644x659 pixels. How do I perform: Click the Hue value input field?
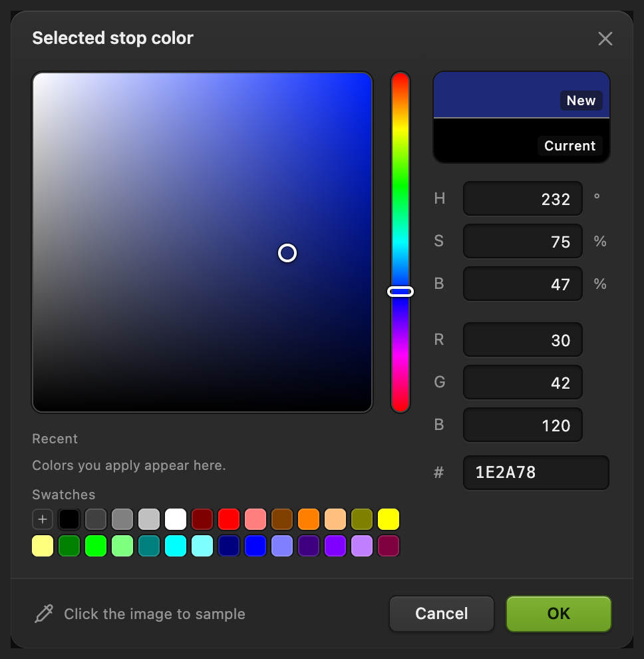point(523,199)
